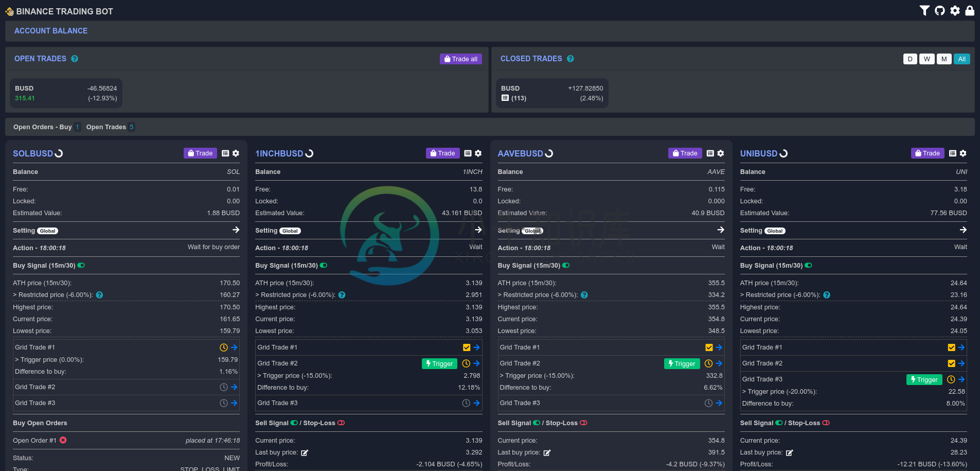Click Open Trades count badge
The height and width of the screenshot is (471, 980).
tap(131, 127)
